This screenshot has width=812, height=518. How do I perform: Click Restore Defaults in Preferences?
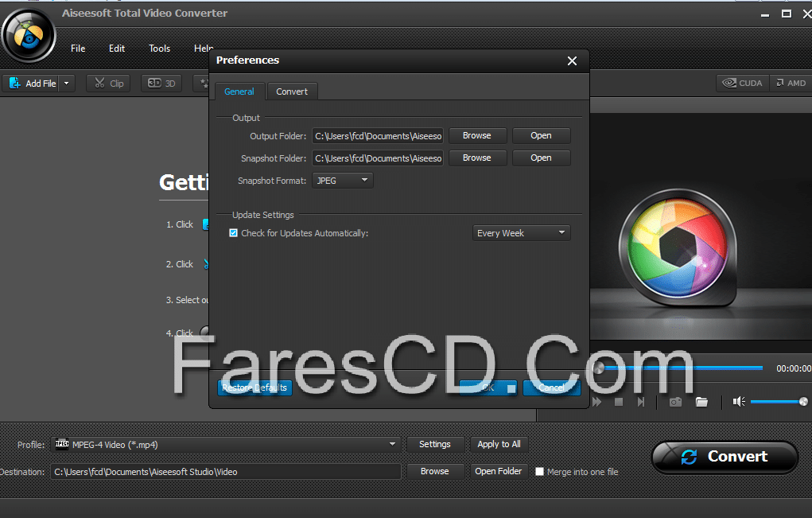click(254, 388)
